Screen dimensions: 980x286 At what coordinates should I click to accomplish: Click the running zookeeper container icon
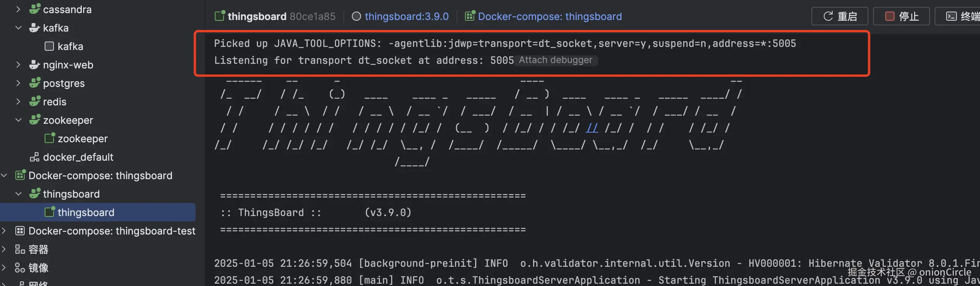click(x=50, y=138)
